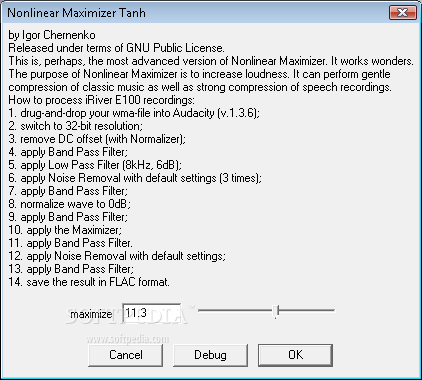Click 'How to process iRiver E100 recordings' line
This screenshot has height=380, width=422.
[x=101, y=100]
